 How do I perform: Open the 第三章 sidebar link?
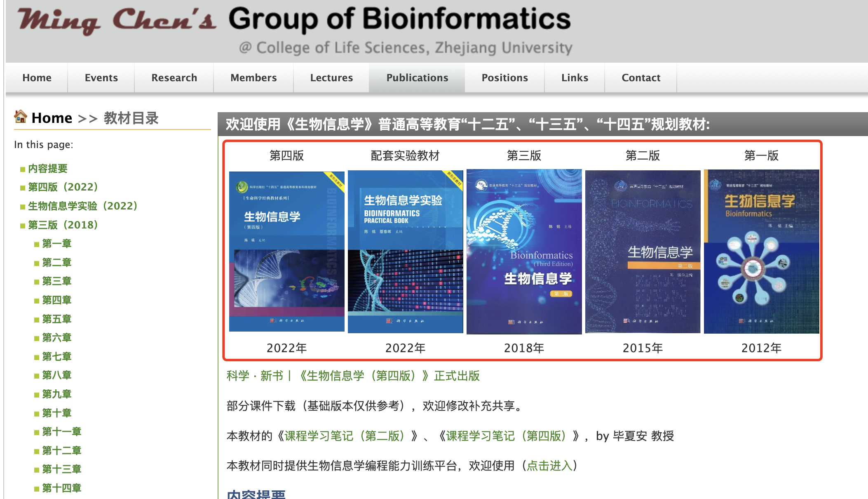click(x=57, y=281)
